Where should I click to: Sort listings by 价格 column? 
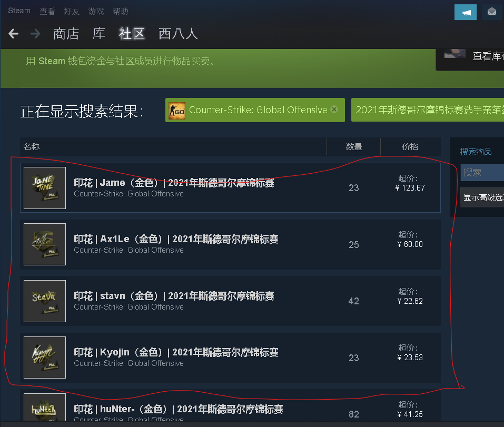coord(410,147)
